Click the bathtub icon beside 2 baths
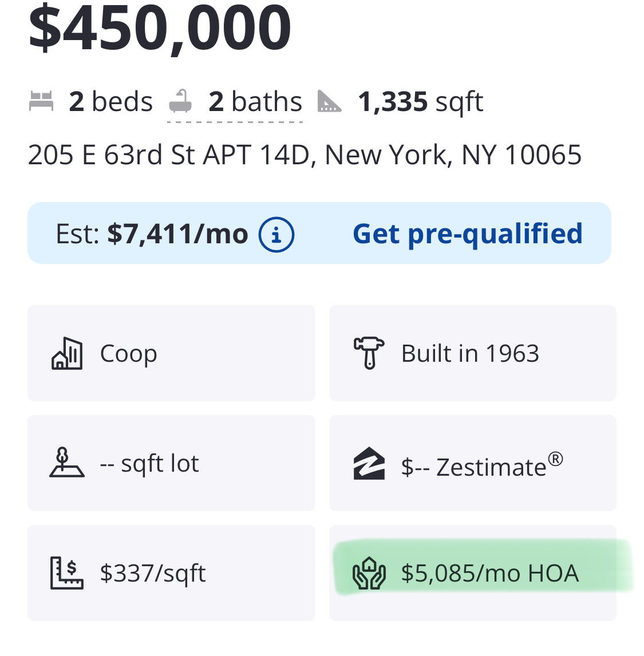 click(x=180, y=102)
